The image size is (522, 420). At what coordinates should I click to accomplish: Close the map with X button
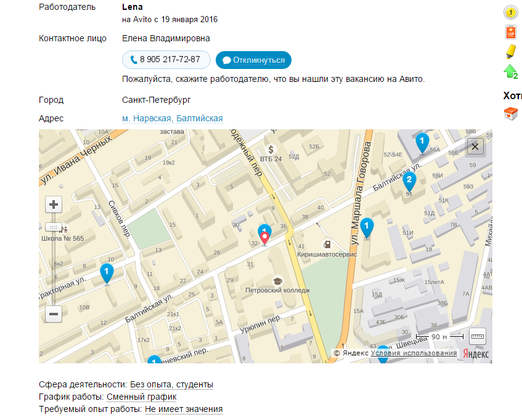(x=475, y=146)
